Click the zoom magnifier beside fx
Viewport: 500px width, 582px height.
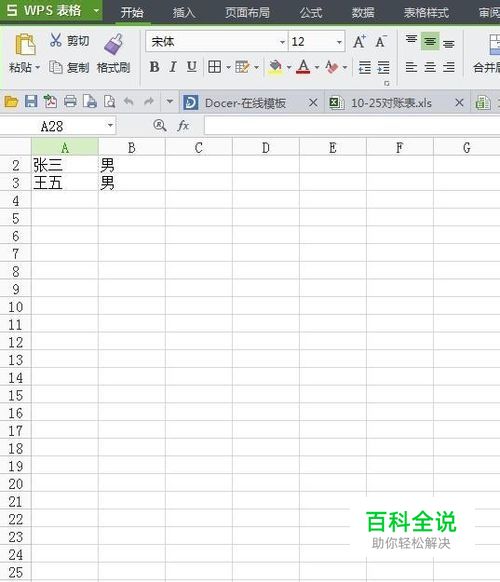160,125
